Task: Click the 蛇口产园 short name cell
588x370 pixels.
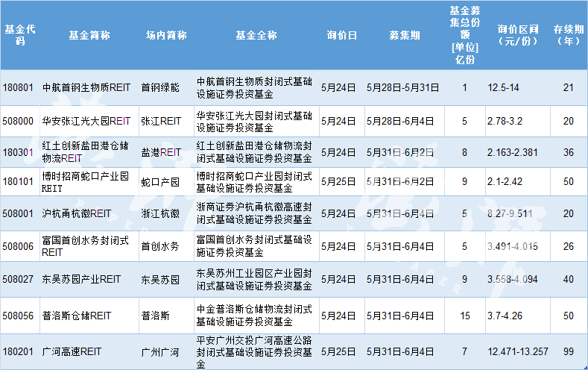Action: click(160, 182)
